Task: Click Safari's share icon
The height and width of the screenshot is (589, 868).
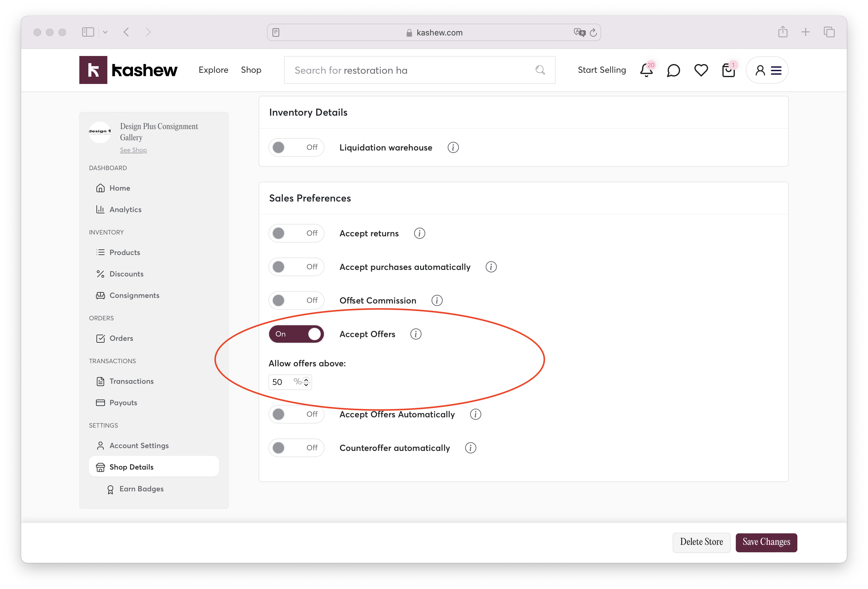Action: 783,32
